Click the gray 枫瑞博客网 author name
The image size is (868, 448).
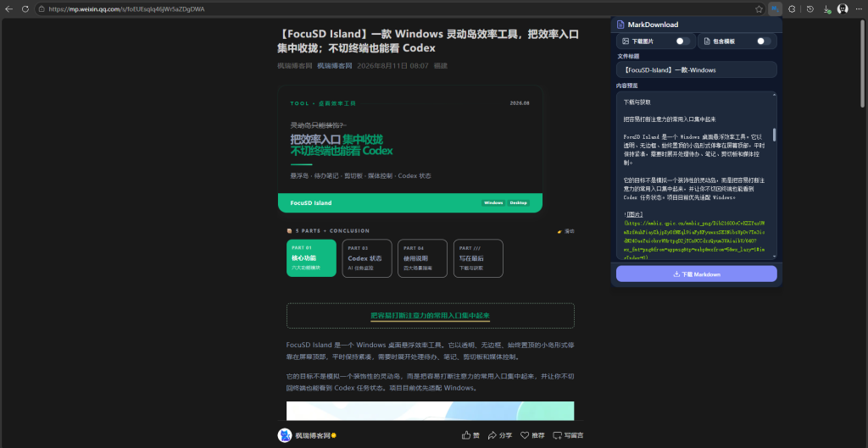click(294, 66)
